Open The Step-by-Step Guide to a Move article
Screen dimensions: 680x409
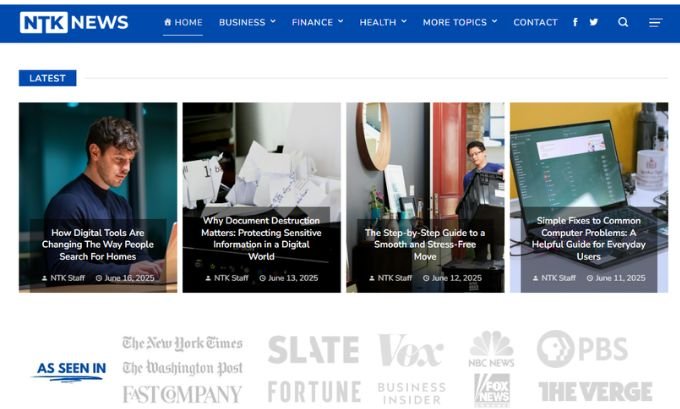pyautogui.click(x=425, y=245)
